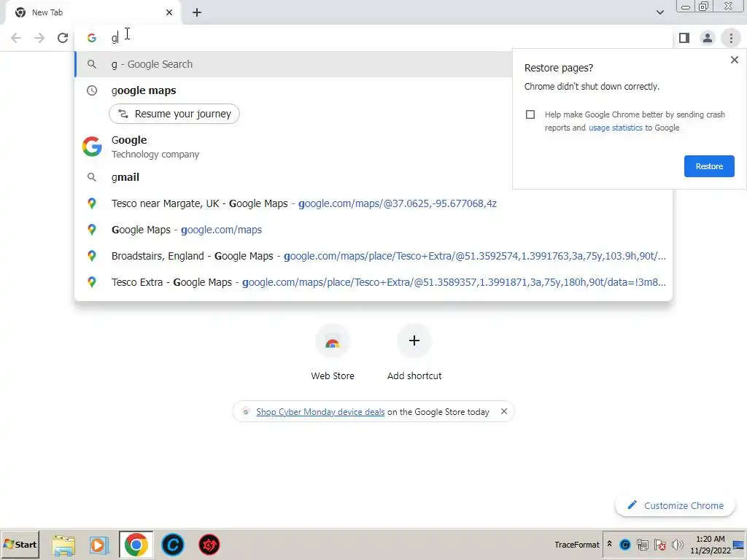Viewport: 747px width, 560px height.
Task: Click the red-flag action center tray icon
Action: coord(659,544)
